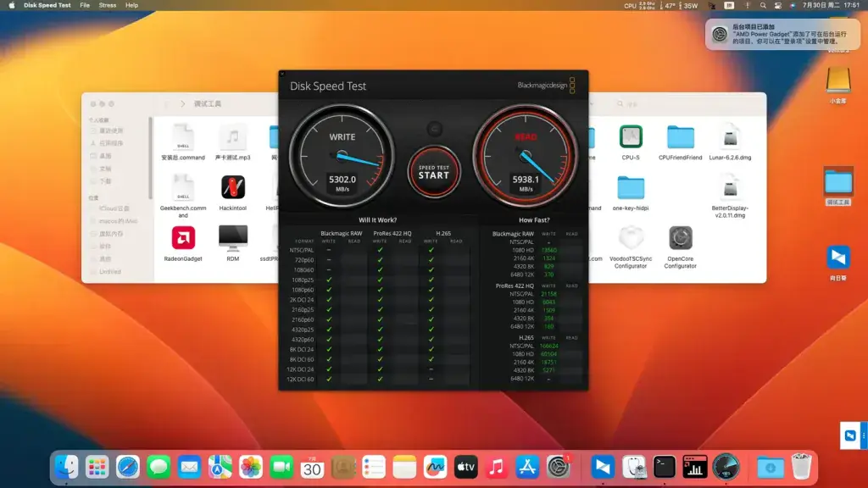
Task: Open App Store from the dock
Action: tap(527, 468)
